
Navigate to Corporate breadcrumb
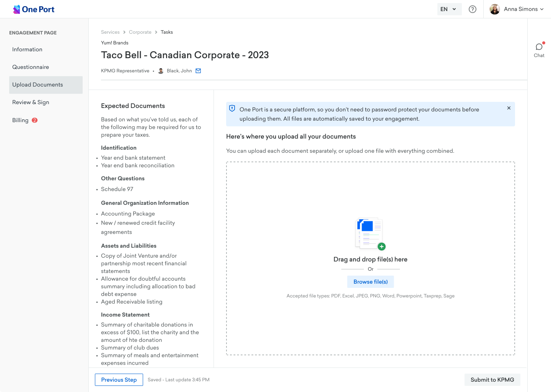pos(140,32)
